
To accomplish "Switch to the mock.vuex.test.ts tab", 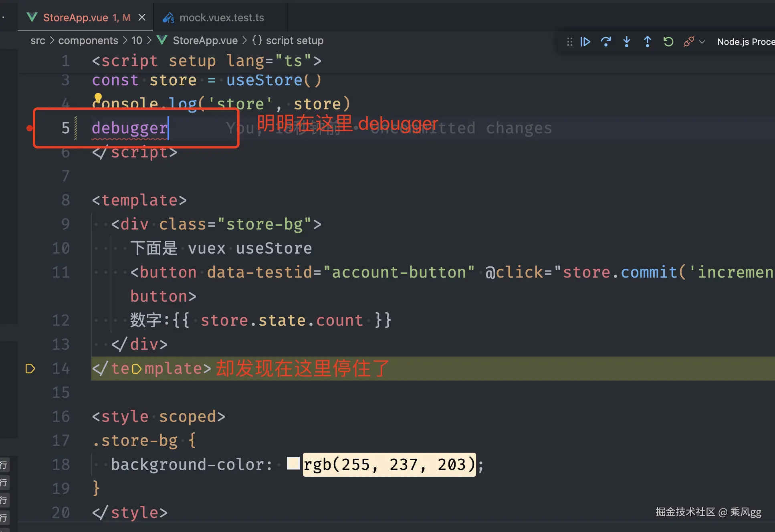I will pyautogui.click(x=221, y=18).
